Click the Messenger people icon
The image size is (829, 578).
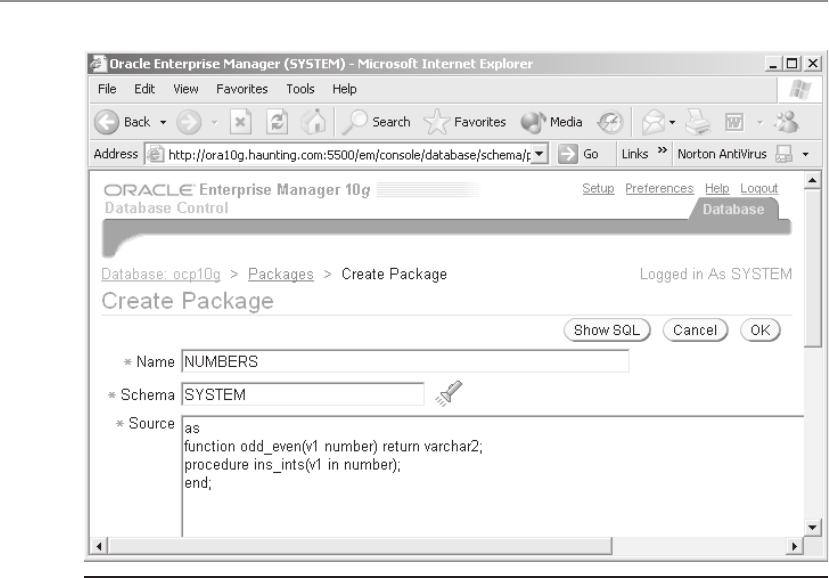pos(786,122)
